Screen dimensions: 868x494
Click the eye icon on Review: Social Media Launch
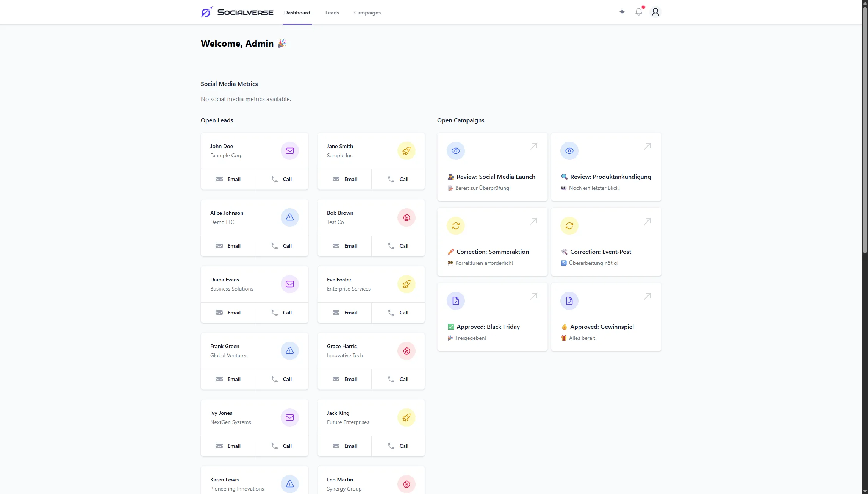tap(455, 150)
